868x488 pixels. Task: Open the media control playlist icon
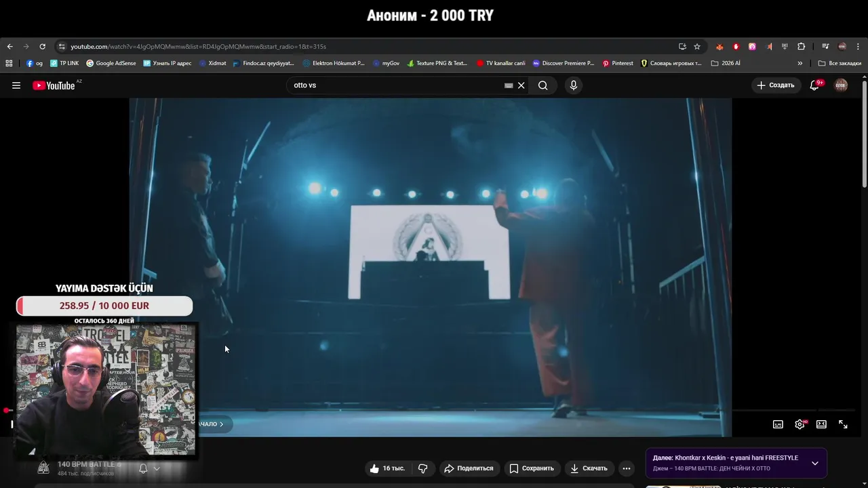click(825, 47)
